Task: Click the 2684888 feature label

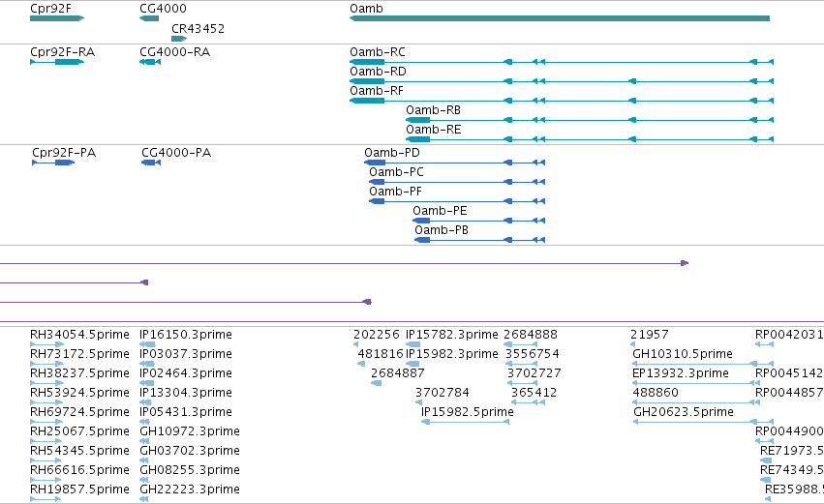Action: click(x=531, y=335)
